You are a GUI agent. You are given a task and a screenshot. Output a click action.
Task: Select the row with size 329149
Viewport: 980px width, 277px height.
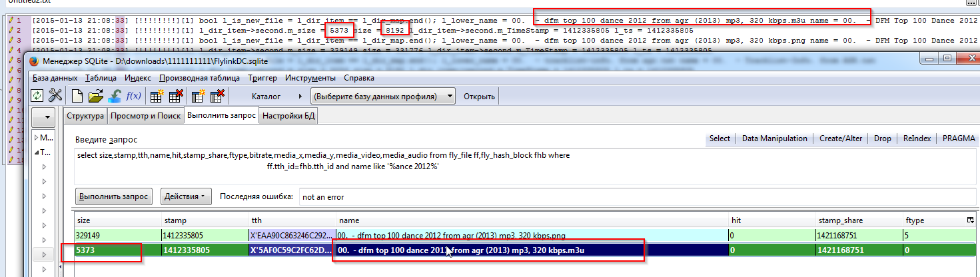click(525, 235)
